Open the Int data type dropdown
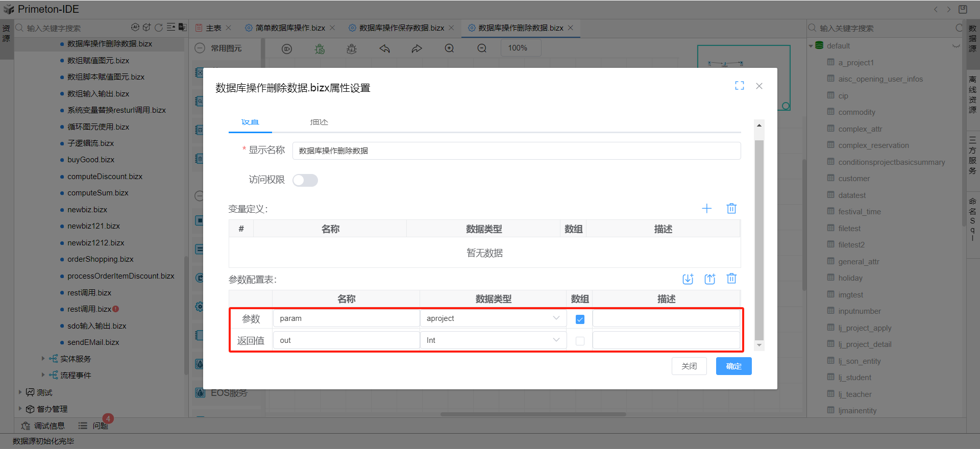Viewport: 980px width, 449px height. 493,340
